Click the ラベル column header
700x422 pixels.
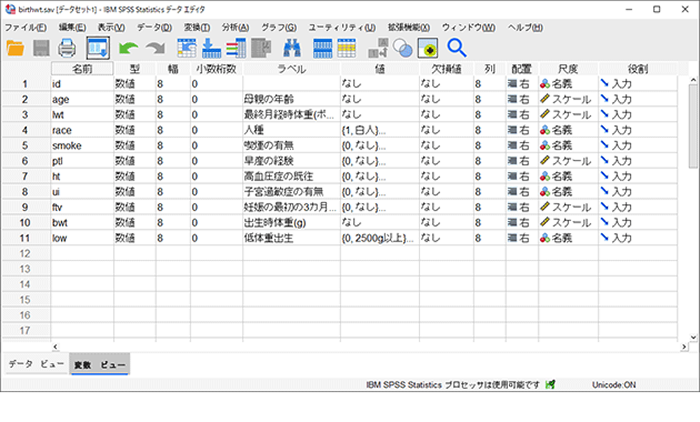pyautogui.click(x=292, y=69)
